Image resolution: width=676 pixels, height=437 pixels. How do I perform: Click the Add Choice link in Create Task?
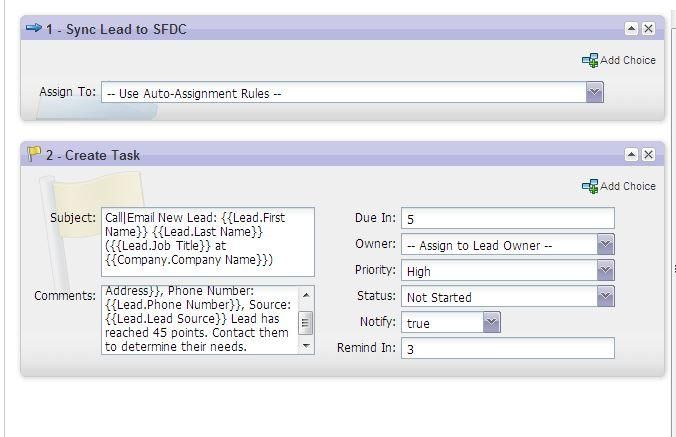627,187
